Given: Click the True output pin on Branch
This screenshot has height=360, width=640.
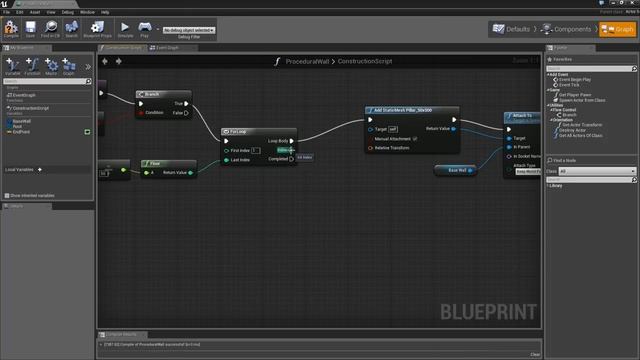Looking at the screenshot, I should (x=186, y=104).
